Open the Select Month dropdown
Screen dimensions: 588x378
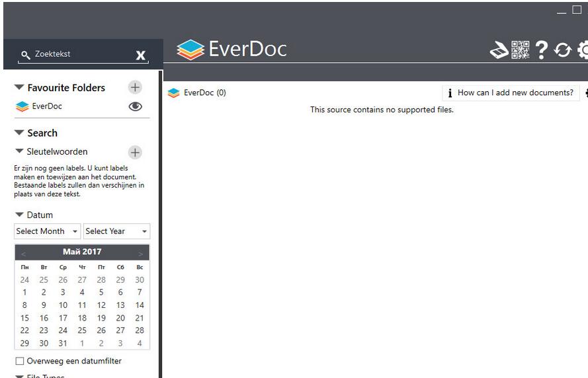[x=47, y=231]
